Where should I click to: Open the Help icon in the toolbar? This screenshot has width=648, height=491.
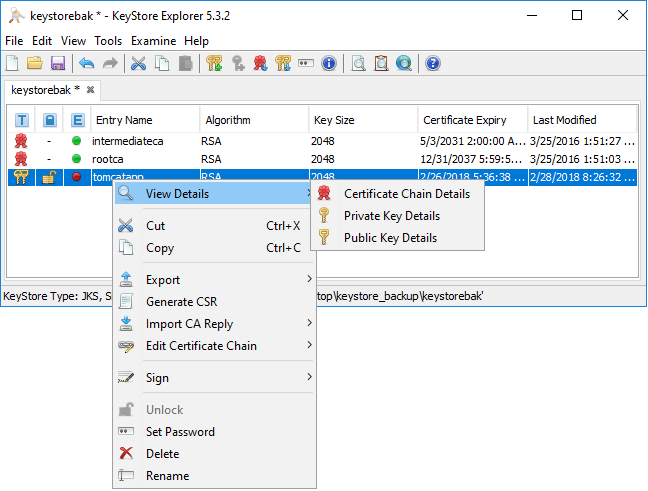[433, 64]
